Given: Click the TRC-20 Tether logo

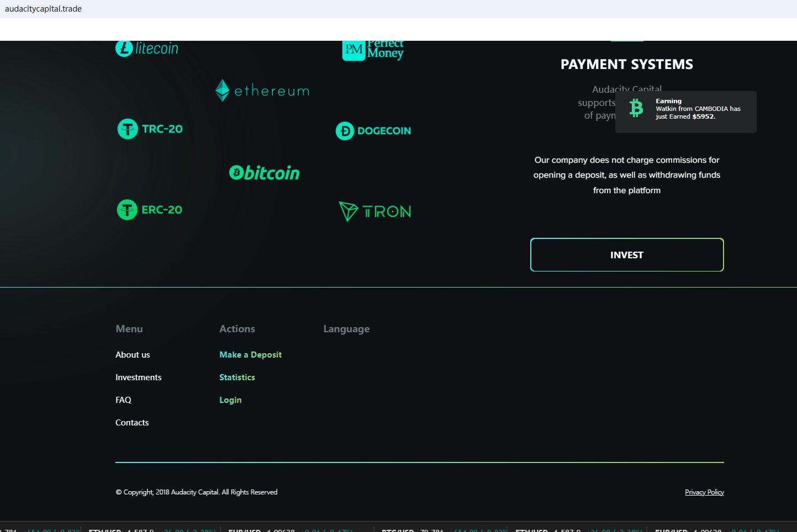Looking at the screenshot, I should 150,129.
